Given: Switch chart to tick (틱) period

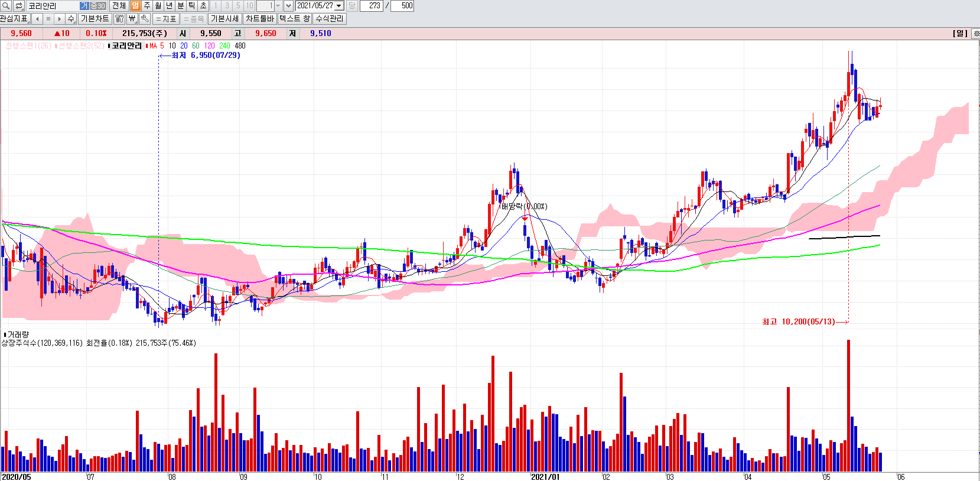Looking at the screenshot, I should tap(192, 6).
